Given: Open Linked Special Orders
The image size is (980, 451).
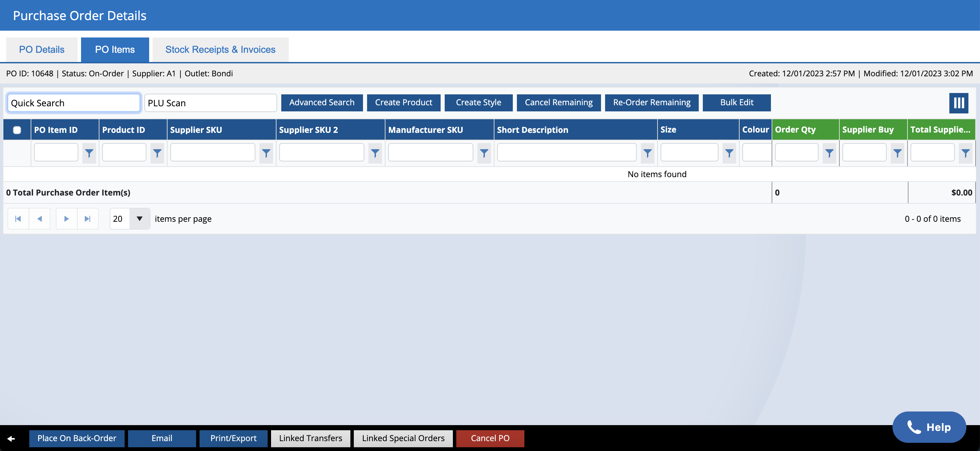Looking at the screenshot, I should tap(403, 438).
